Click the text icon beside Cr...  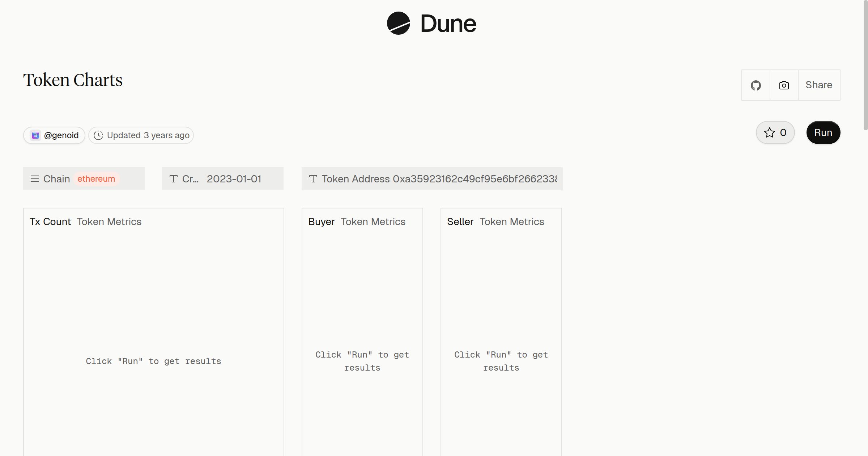(174, 179)
